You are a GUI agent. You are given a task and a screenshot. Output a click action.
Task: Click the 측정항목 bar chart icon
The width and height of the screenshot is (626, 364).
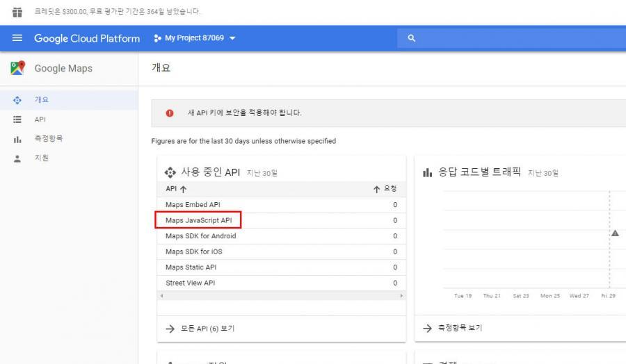point(17,139)
